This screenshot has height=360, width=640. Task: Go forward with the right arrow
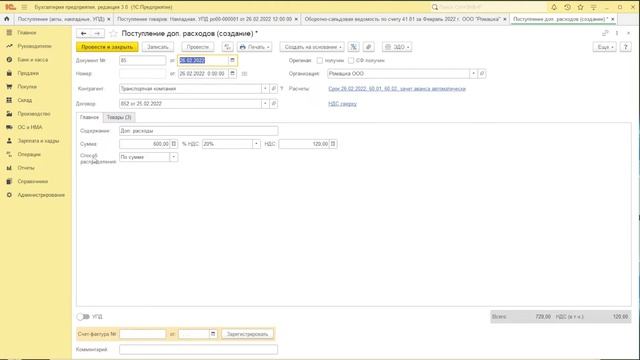[x=97, y=33]
